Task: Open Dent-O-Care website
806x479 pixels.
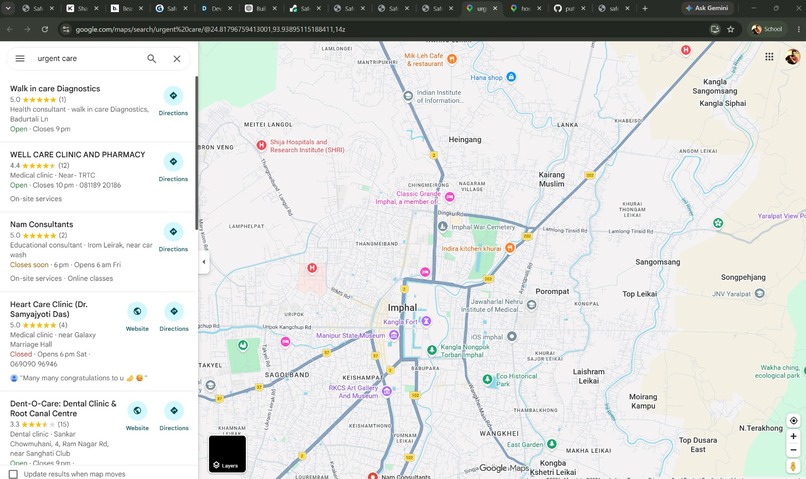Action: (137, 416)
